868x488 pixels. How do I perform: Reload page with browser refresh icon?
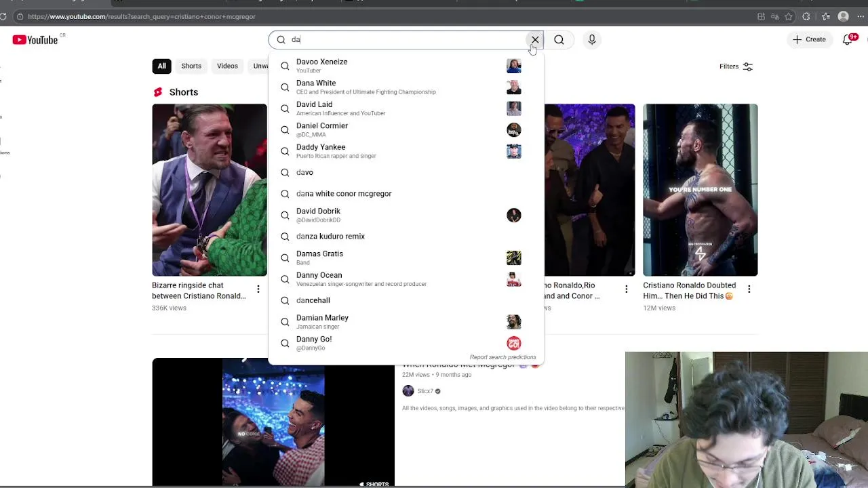click(x=3, y=16)
